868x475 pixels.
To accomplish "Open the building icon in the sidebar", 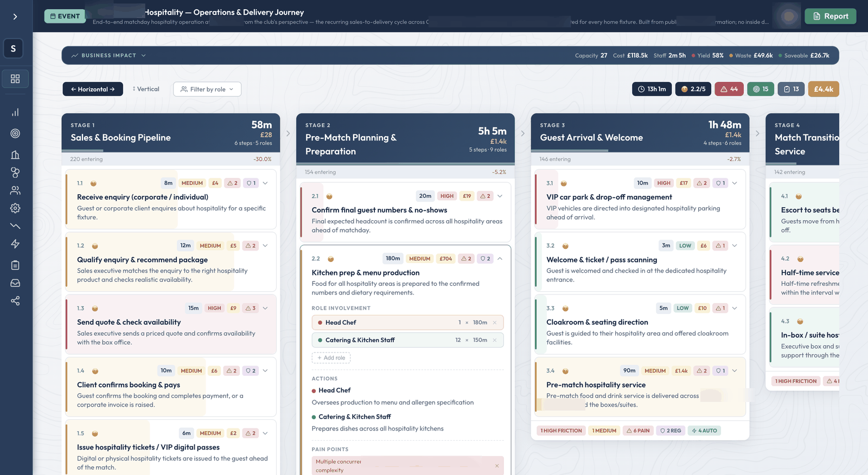I will [15, 155].
